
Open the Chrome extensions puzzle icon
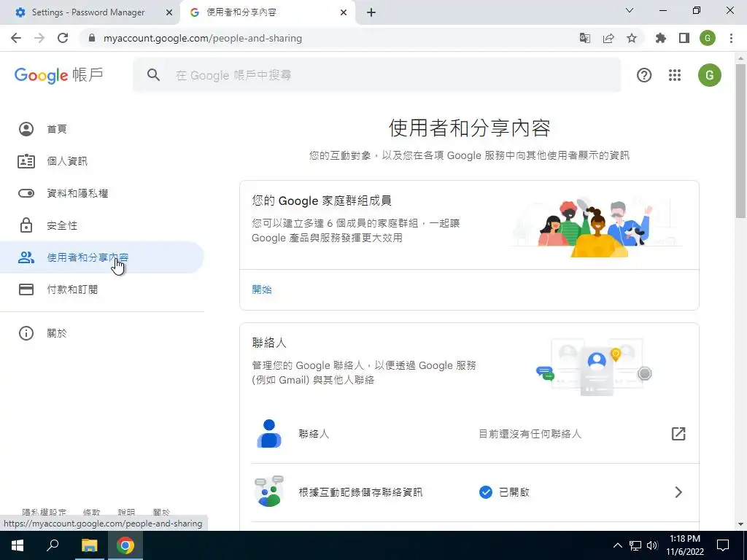660,38
